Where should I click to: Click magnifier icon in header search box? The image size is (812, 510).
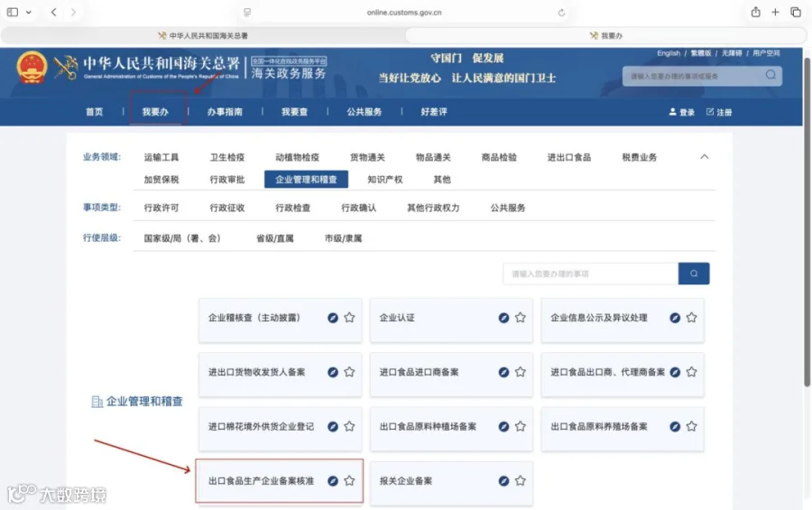[770, 75]
